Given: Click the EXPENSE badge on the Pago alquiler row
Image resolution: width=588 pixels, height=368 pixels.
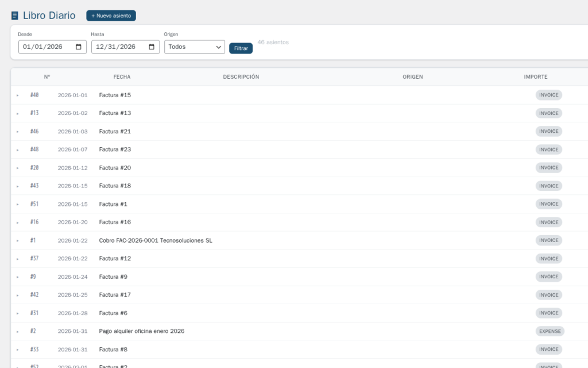Looking at the screenshot, I should 550,331.
